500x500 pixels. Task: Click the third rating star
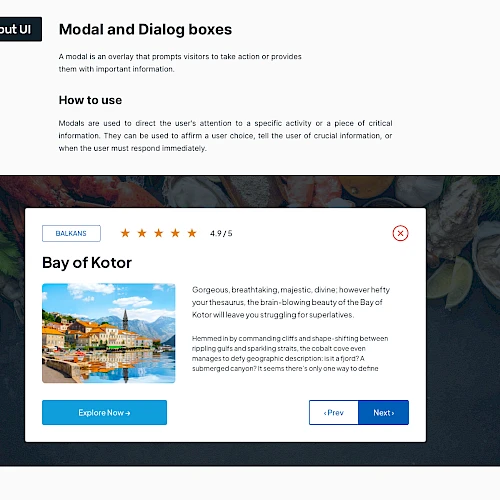tap(159, 233)
